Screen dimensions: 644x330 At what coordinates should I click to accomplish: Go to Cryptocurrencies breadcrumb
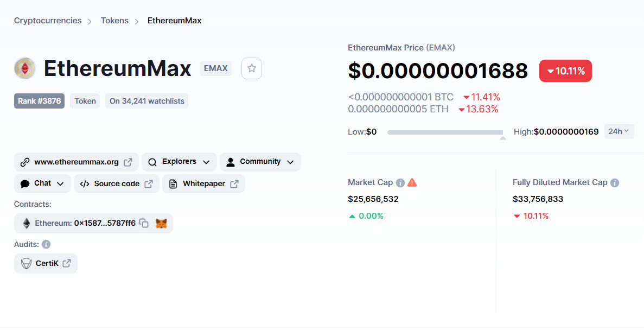click(x=48, y=21)
